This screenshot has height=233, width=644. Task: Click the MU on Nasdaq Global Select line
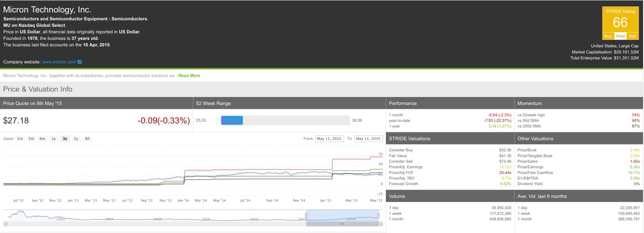[34, 25]
